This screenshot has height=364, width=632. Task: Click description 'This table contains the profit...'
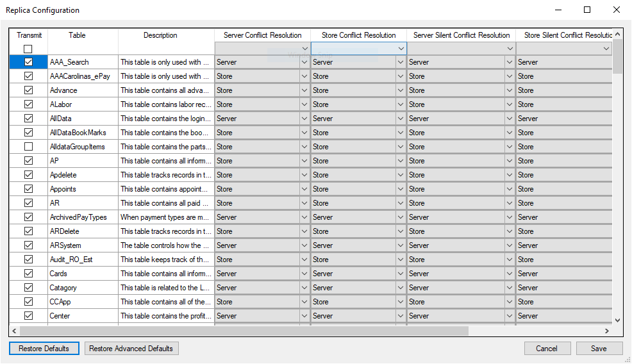click(166, 316)
